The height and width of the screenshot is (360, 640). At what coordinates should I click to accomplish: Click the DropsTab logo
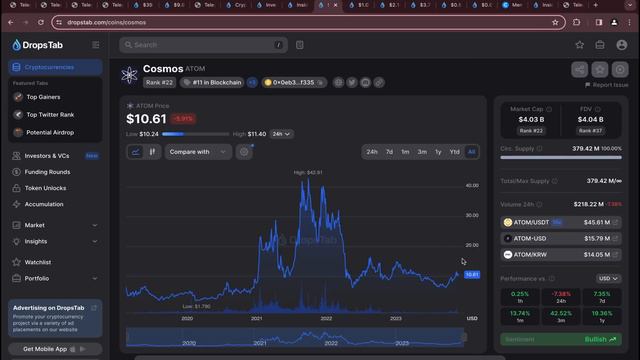37,45
